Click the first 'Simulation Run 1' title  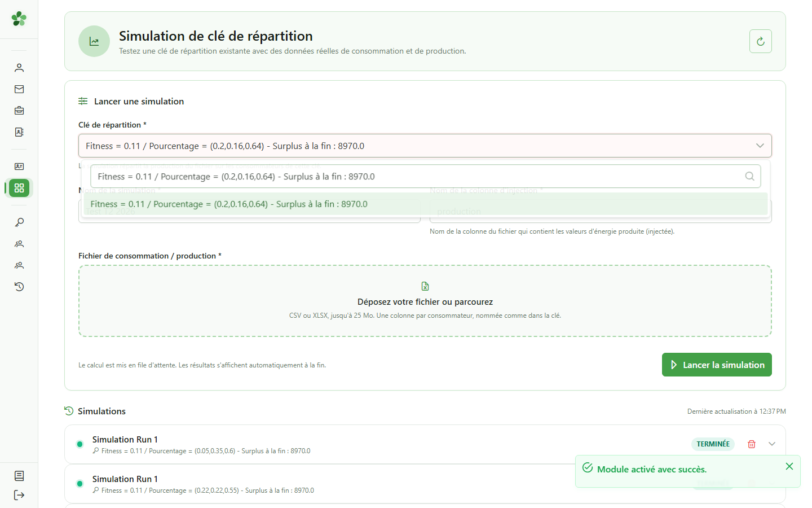click(x=125, y=440)
